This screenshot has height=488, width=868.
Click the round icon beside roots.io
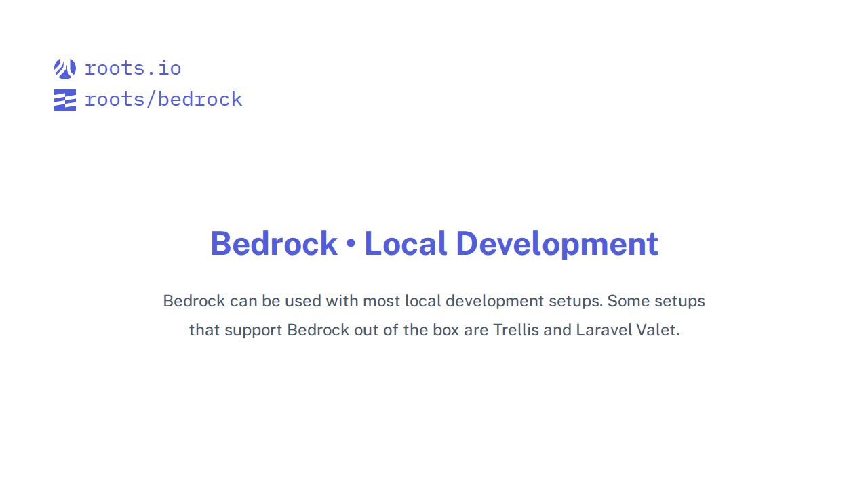(x=64, y=68)
